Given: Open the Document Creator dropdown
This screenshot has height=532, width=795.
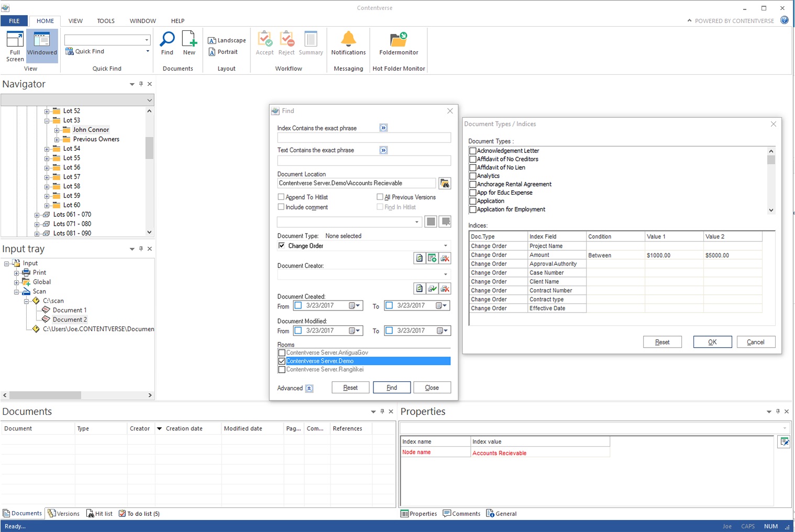Looking at the screenshot, I should (x=446, y=274).
